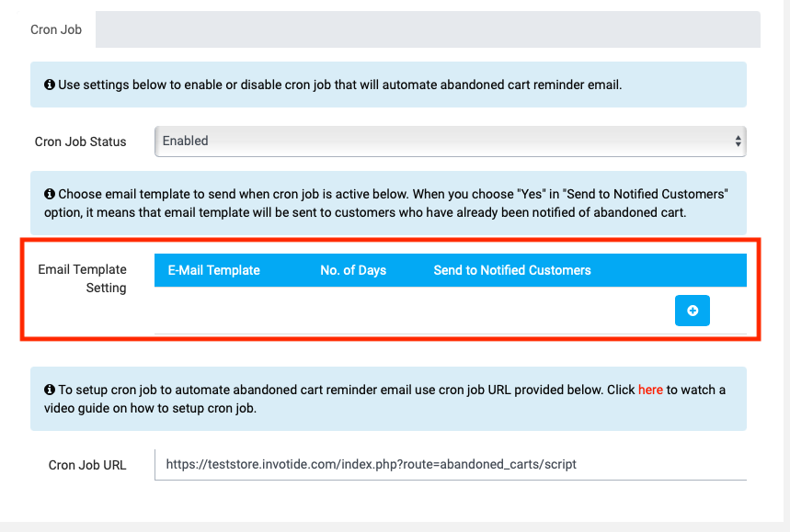Click info icon in enable/disable cron job notice
The image size is (790, 532).
(50, 85)
